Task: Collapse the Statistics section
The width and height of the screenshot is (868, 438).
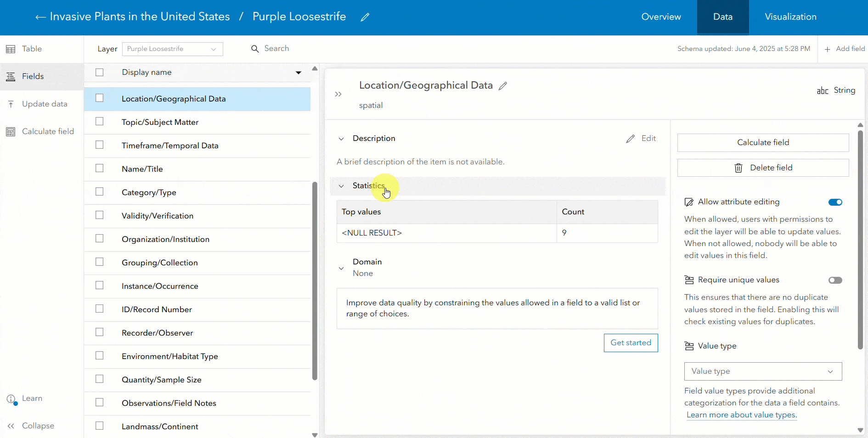Action: coord(341,186)
